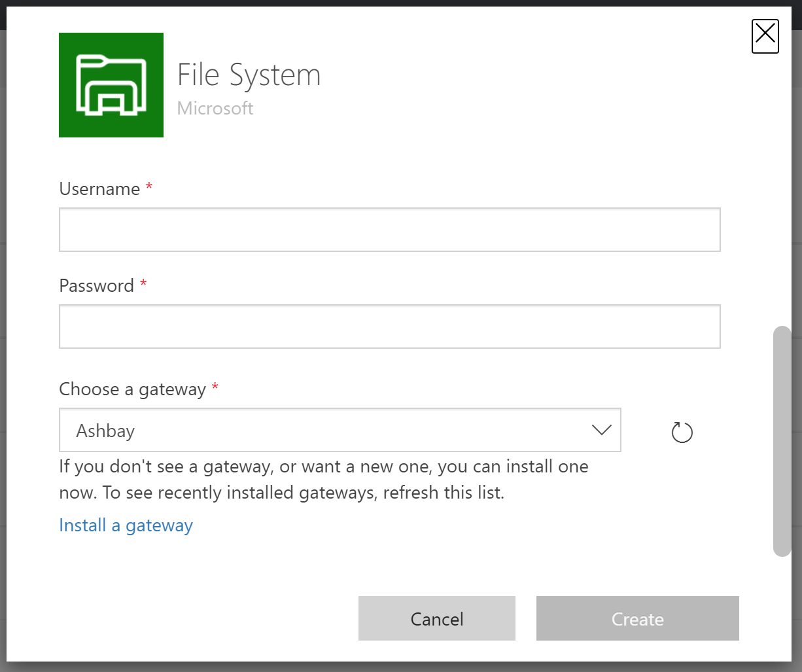Close the File System connection dialog
This screenshot has height=672, width=802.
(765, 36)
